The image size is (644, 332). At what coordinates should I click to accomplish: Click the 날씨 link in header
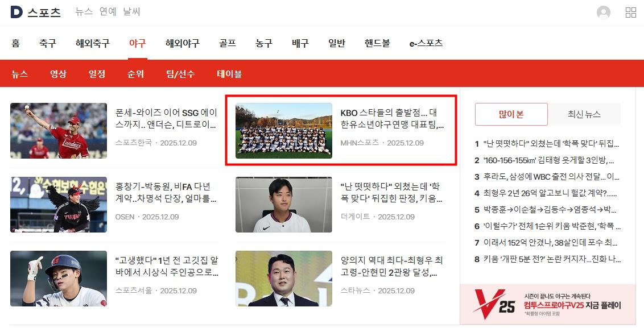[x=132, y=11]
